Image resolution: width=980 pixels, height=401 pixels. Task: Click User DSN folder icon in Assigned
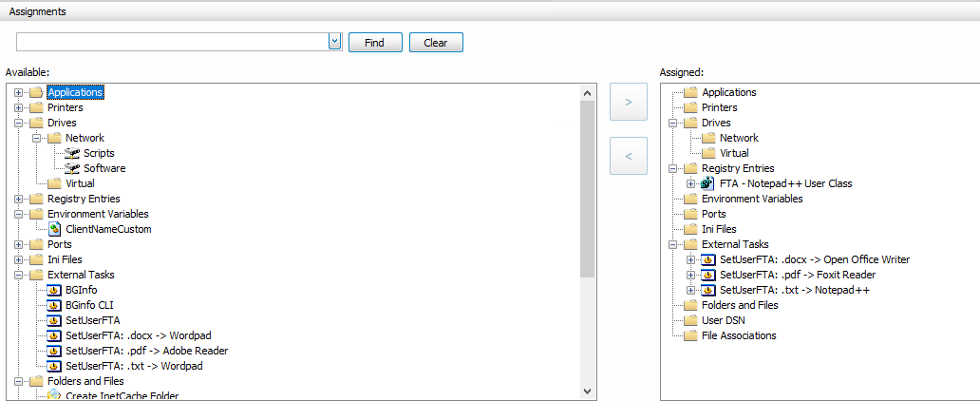[x=690, y=320]
